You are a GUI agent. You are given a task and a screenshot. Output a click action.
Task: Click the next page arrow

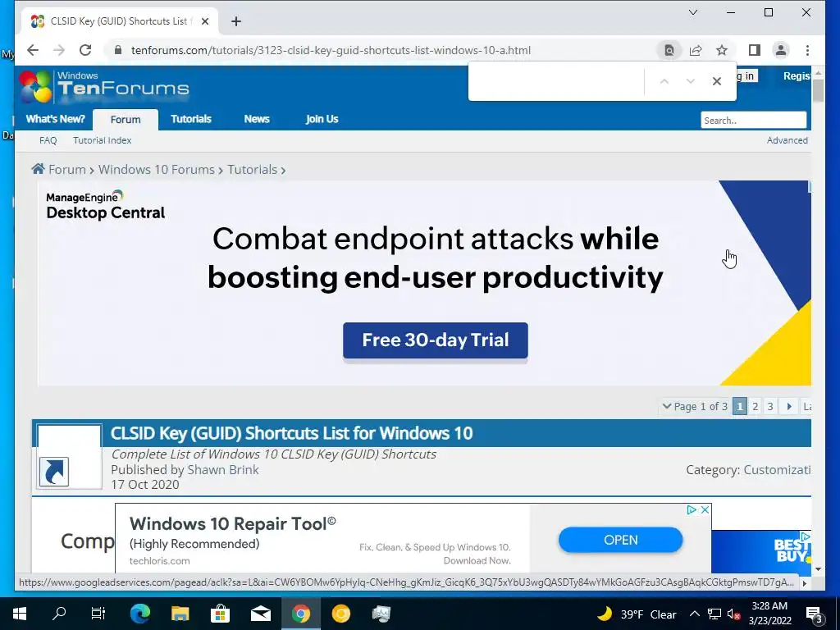(x=788, y=406)
